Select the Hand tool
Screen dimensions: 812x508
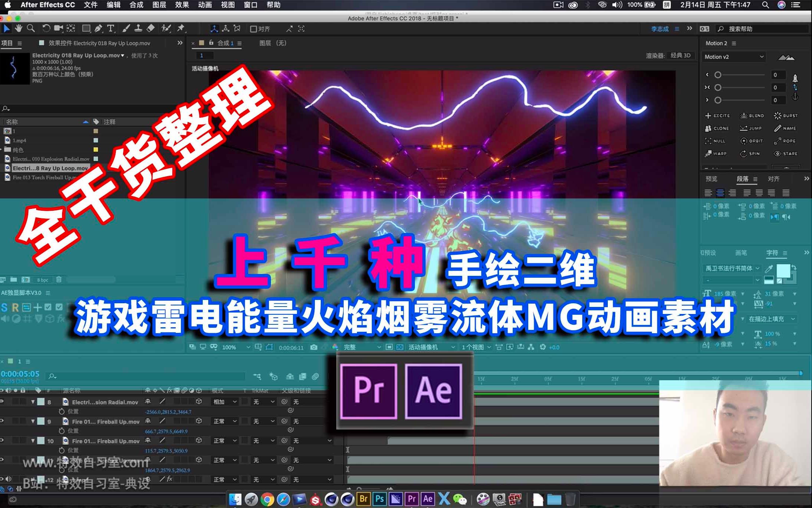click(18, 29)
